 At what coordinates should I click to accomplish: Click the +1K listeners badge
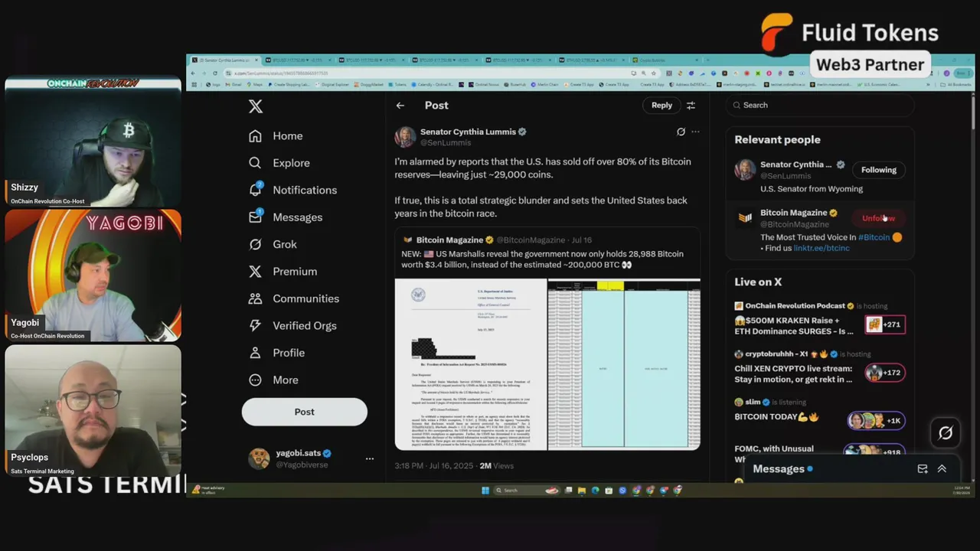876,421
